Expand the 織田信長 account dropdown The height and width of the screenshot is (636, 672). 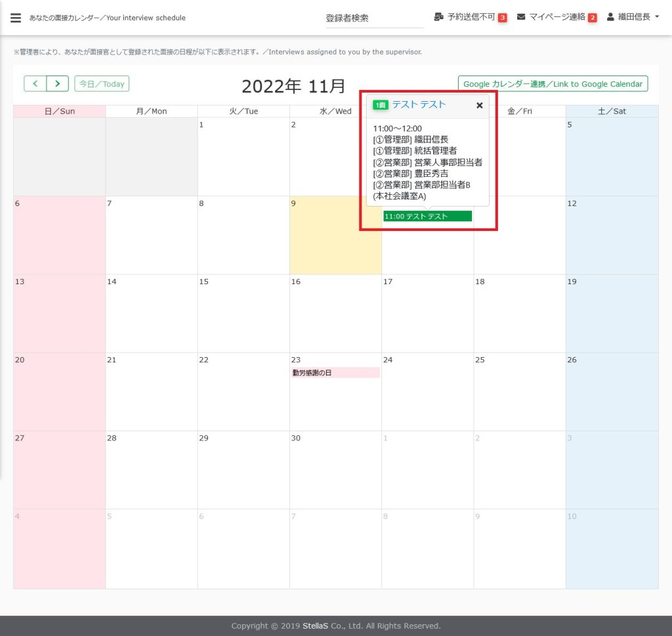pyautogui.click(x=657, y=17)
